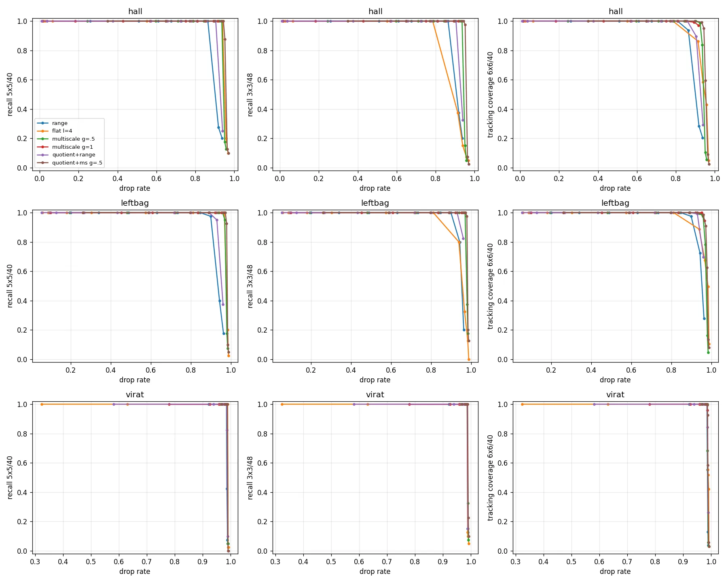
Task: Click "drop rate" under the leftbag recall 3x3/48 plot
Action: [x=375, y=380]
